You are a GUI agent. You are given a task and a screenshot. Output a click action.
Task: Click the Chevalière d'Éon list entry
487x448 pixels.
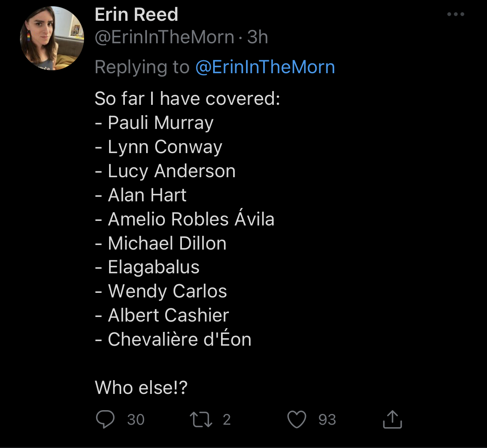tap(179, 339)
